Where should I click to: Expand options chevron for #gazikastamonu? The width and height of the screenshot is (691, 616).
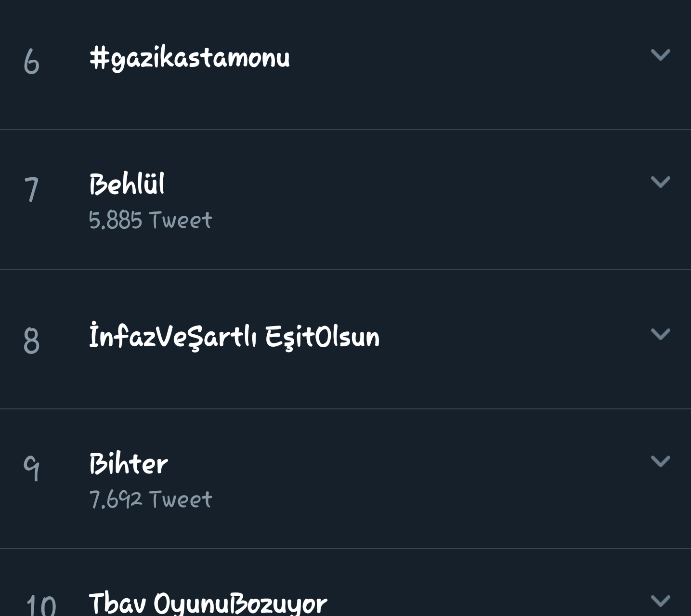tap(660, 54)
